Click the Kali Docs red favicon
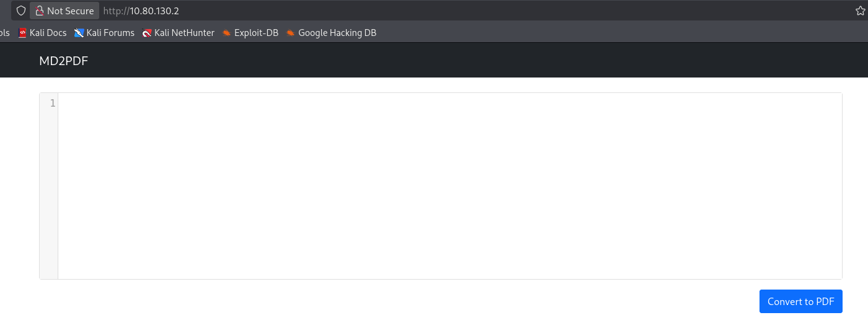 click(23, 33)
